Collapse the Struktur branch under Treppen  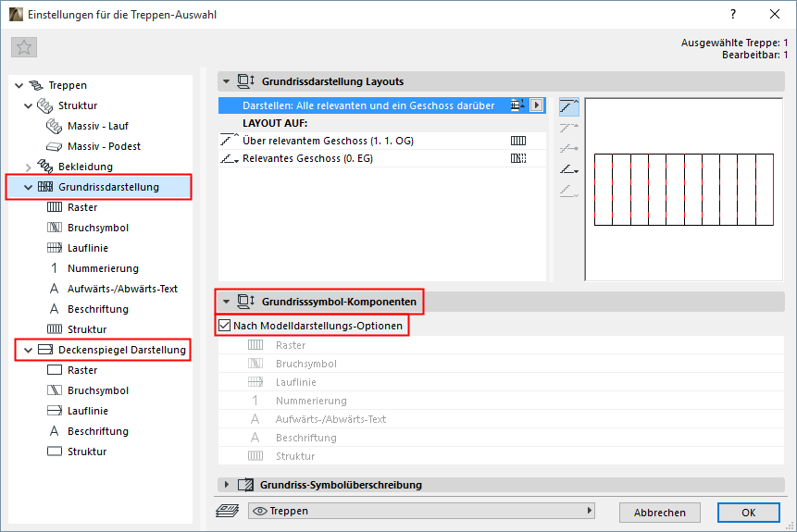click(29, 105)
